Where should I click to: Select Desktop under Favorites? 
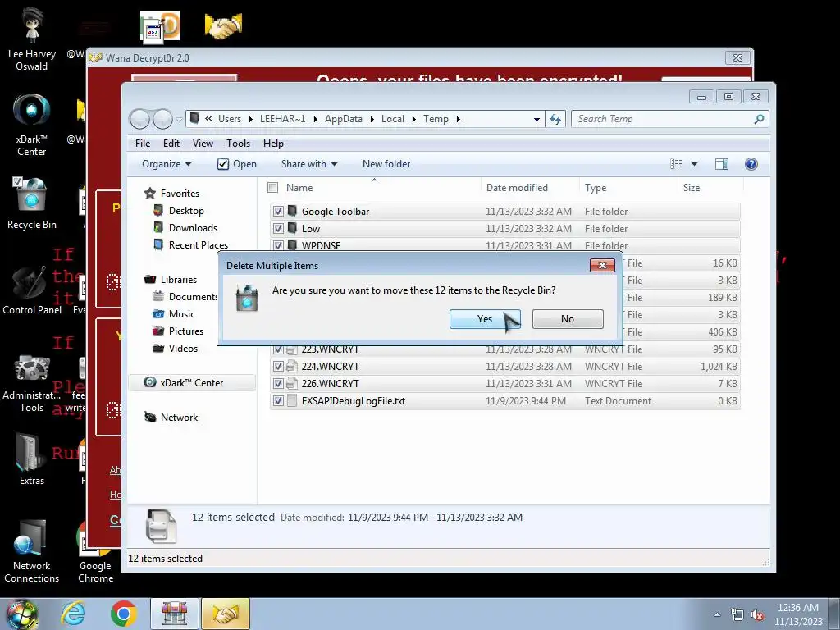point(186,211)
